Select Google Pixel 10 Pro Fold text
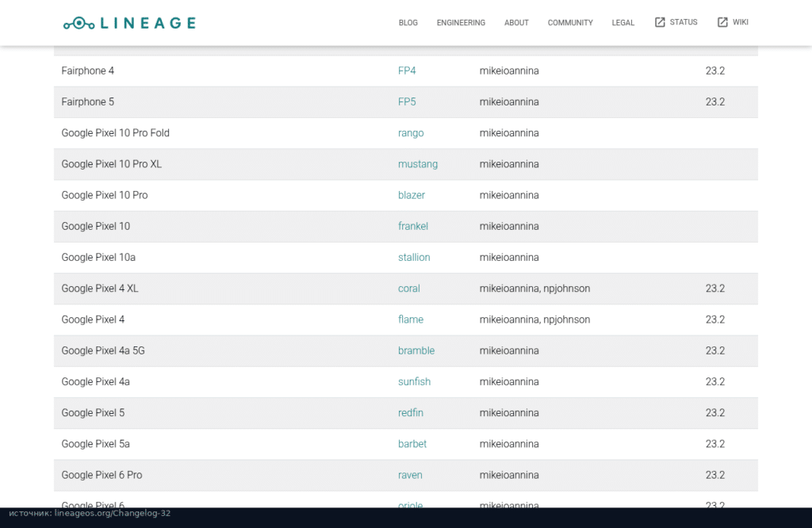This screenshot has width=812, height=528. [x=116, y=133]
